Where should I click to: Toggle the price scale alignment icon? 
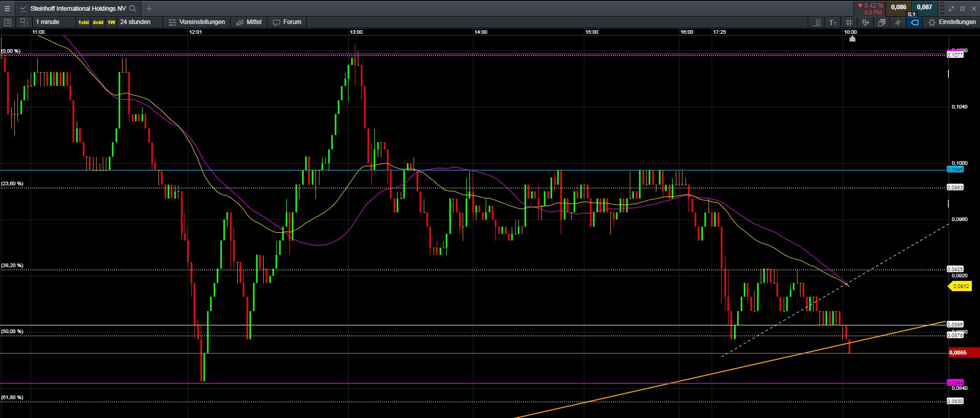pos(816,23)
